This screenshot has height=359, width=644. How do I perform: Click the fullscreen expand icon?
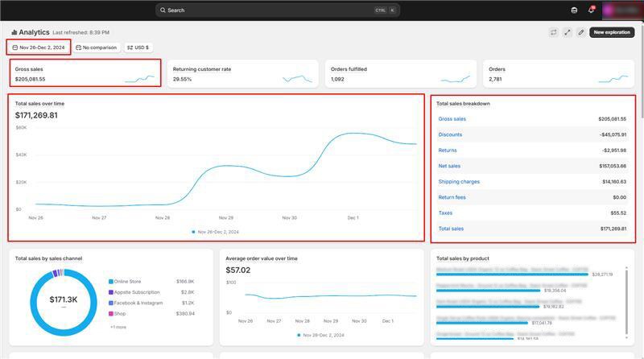tap(568, 32)
